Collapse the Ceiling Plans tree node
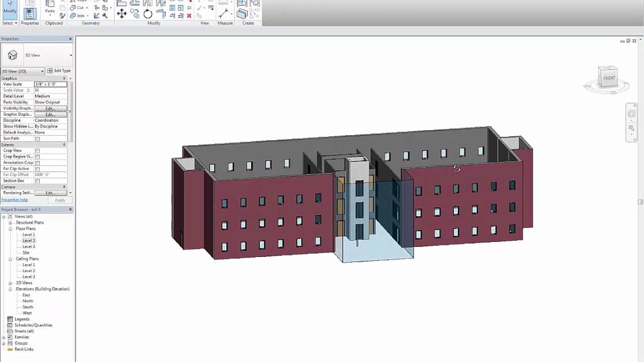This screenshot has height=362, width=644. (10, 259)
